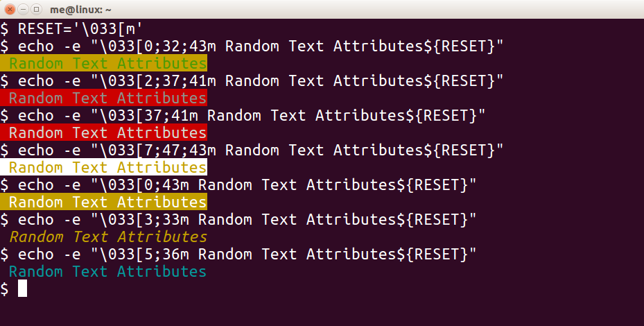Click the green-on-yellow Random Text Attributes output
This screenshot has width=644, height=326.
point(103,63)
